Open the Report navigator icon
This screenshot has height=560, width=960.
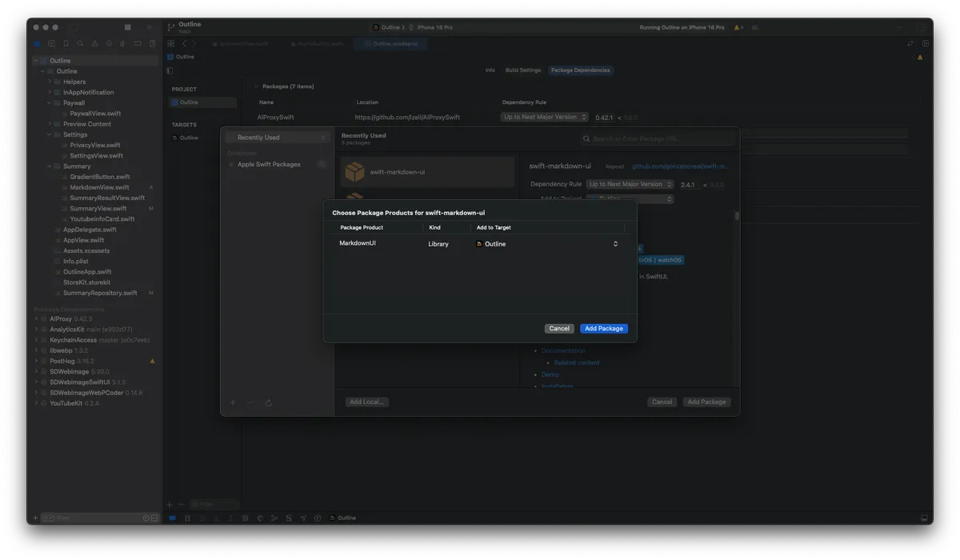click(x=152, y=44)
